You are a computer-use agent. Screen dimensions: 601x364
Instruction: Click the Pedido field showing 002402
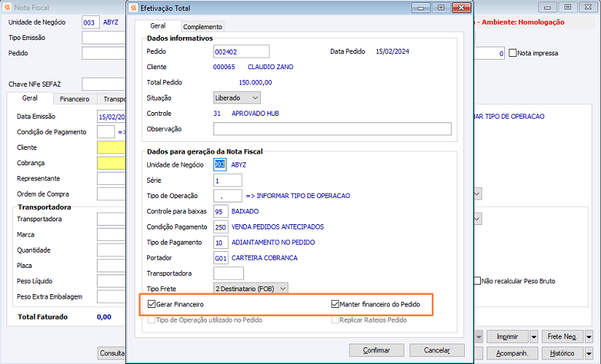[x=241, y=52]
